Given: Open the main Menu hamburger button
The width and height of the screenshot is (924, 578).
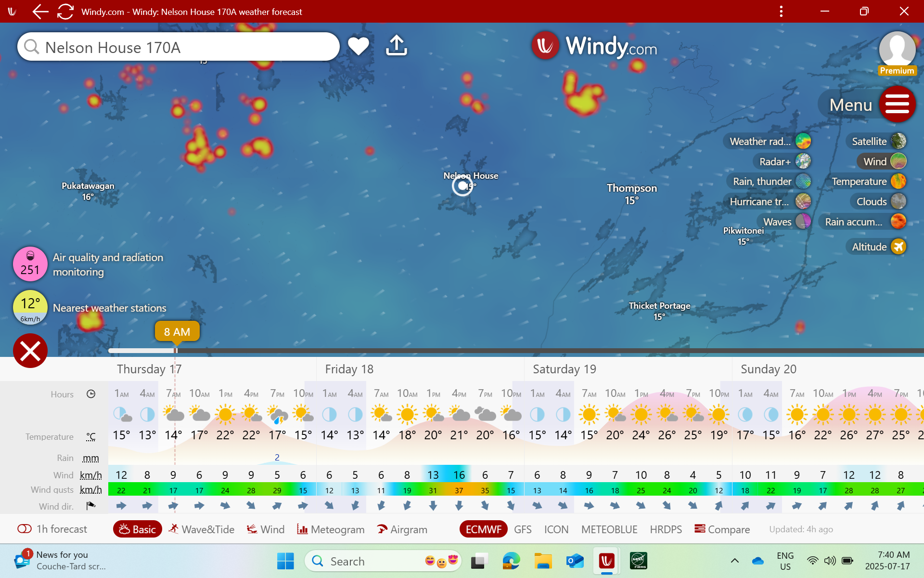Looking at the screenshot, I should tap(897, 104).
